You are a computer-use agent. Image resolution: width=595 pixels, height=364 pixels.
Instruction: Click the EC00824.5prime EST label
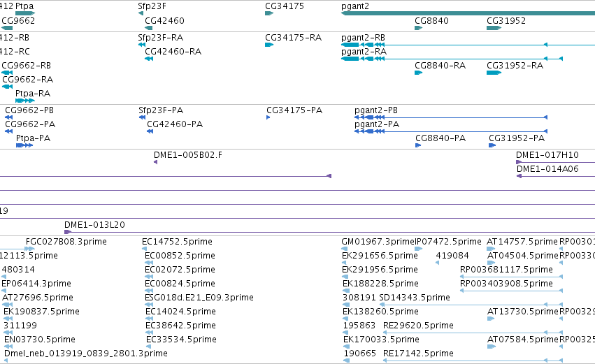(x=180, y=284)
